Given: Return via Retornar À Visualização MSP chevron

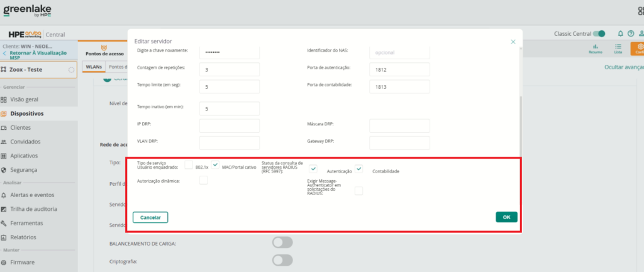Looking at the screenshot, I should point(4,54).
